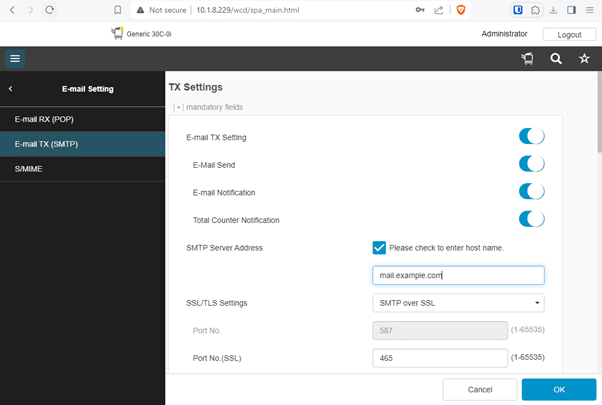
Task: Open browser extensions puzzle icon
Action: pos(535,10)
